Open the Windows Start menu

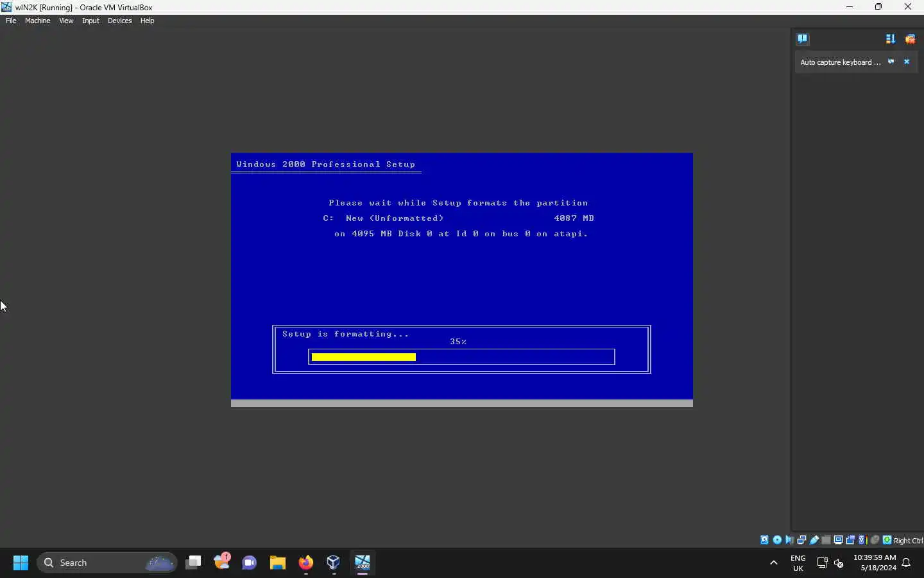[x=21, y=563]
